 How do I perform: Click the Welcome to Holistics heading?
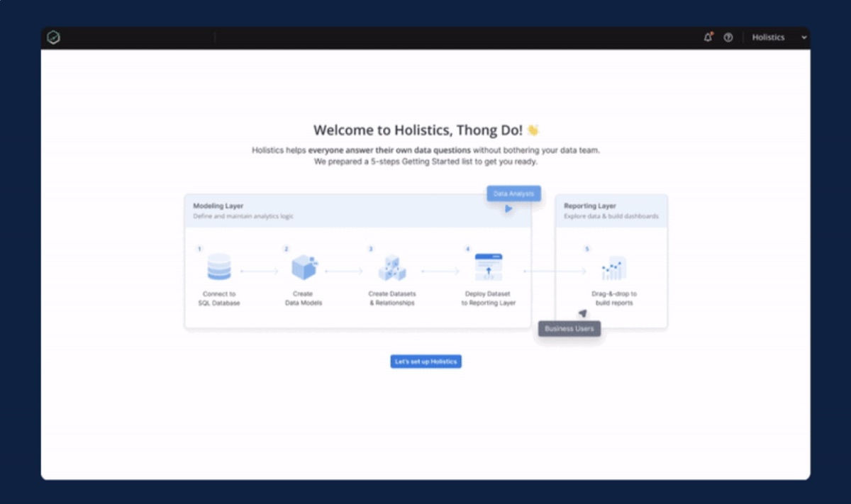pos(426,130)
